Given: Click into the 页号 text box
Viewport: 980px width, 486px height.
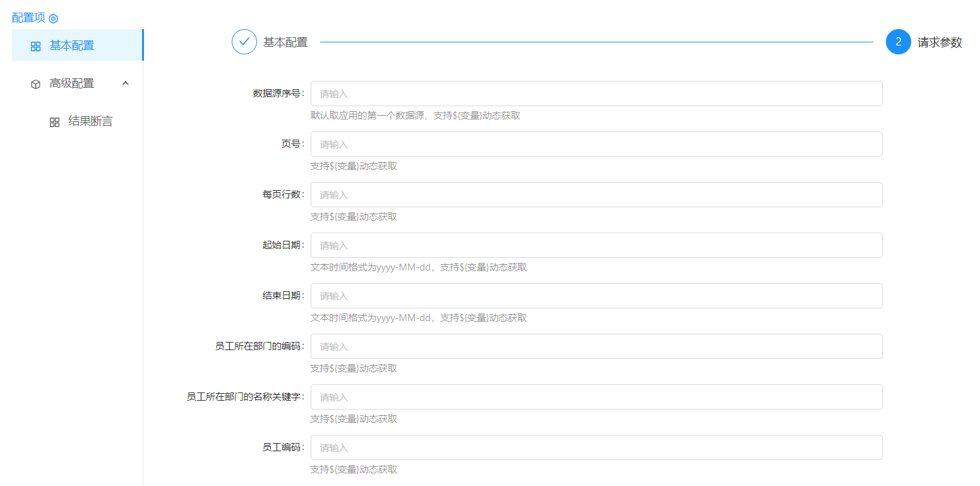Looking at the screenshot, I should (x=596, y=144).
